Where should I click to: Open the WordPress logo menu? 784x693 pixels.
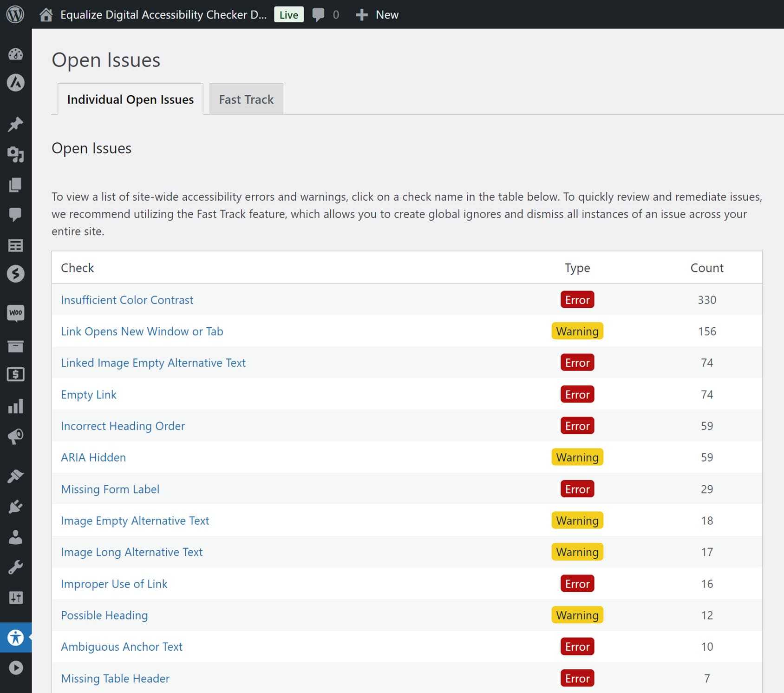15,14
